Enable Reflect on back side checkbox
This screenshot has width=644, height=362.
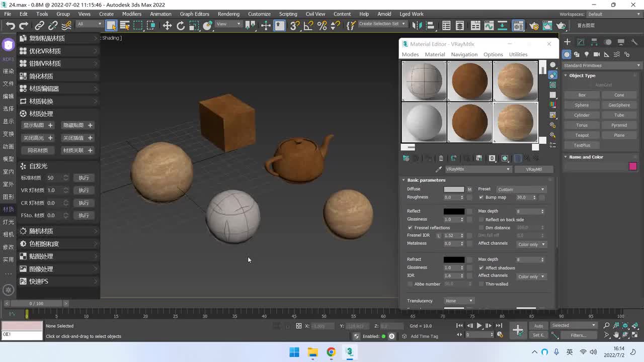[481, 220]
